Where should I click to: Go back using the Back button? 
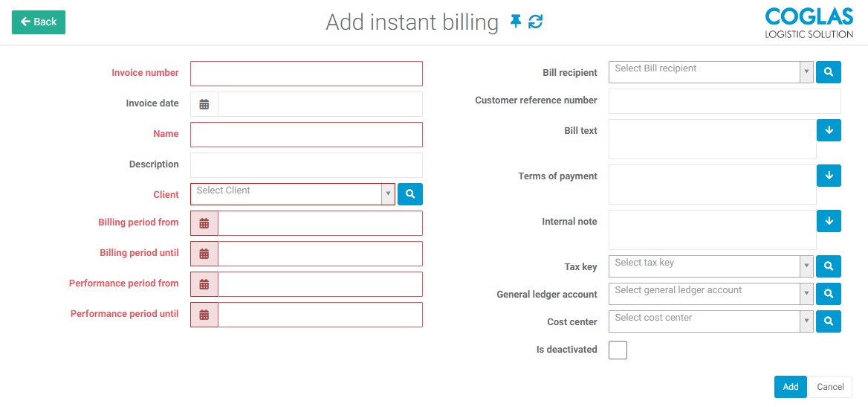(39, 22)
